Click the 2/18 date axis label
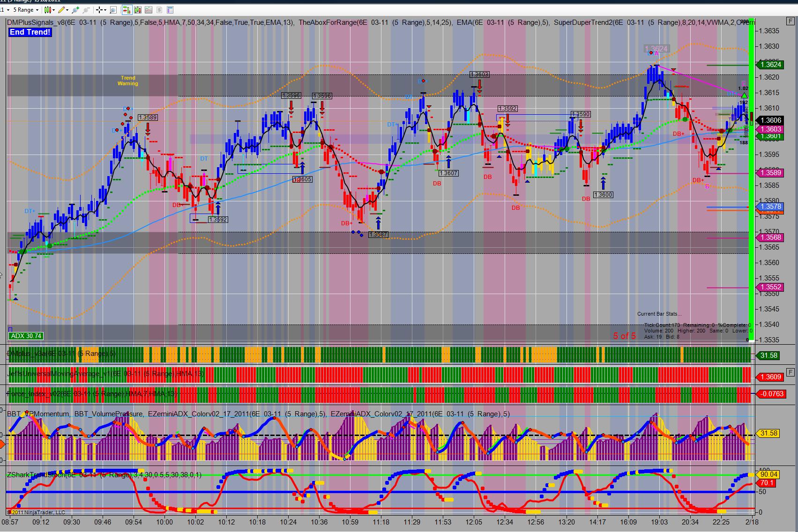The image size is (798, 532). 752,522
